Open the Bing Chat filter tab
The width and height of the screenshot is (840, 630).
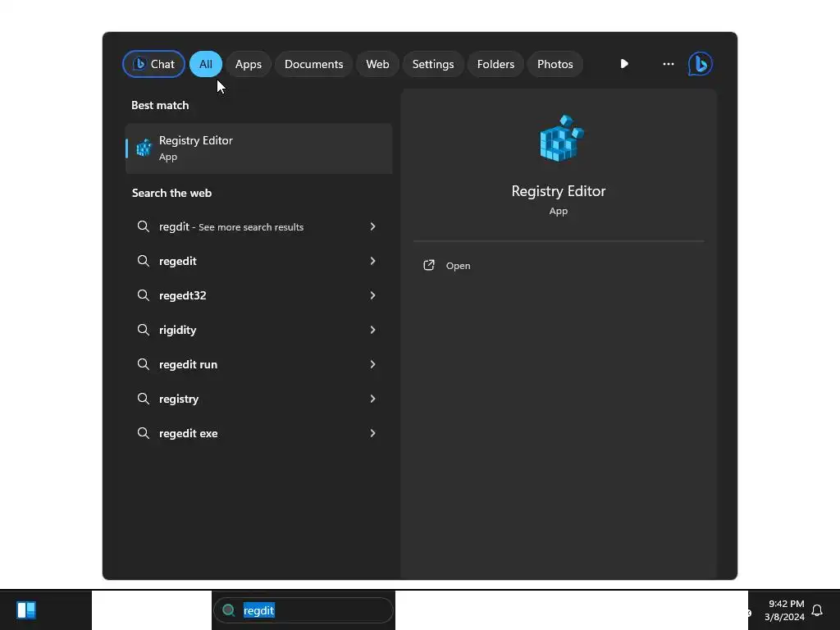pyautogui.click(x=153, y=64)
